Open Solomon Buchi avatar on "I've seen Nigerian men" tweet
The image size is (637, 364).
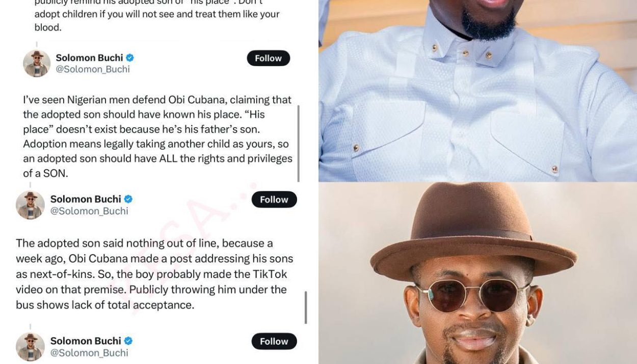pyautogui.click(x=37, y=63)
